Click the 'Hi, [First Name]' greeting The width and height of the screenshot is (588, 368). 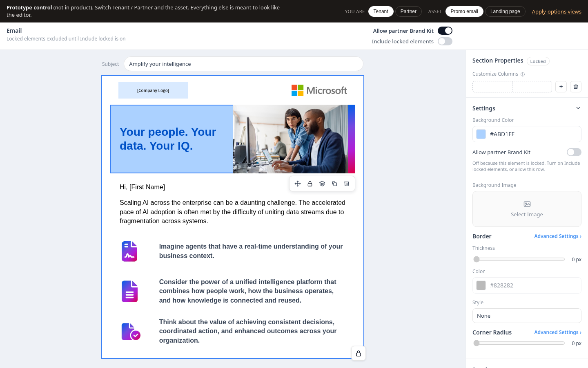[142, 187]
